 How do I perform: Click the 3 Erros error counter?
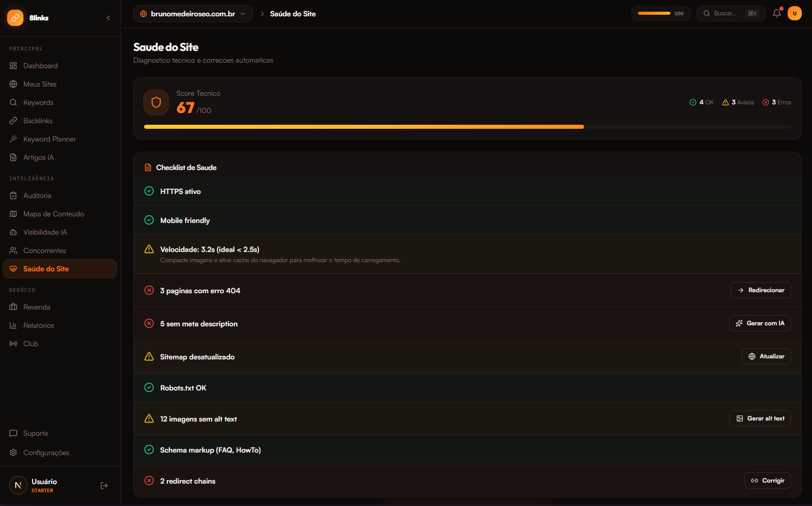pyautogui.click(x=777, y=102)
